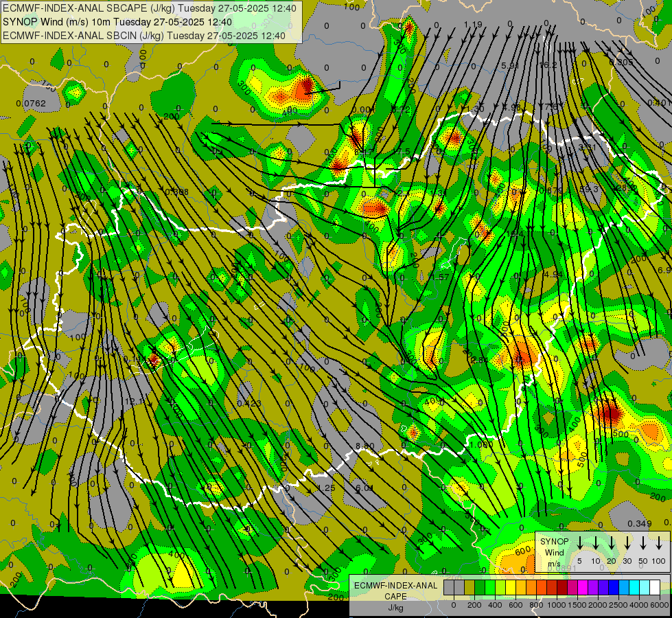Click the map value 6.04

point(364,488)
